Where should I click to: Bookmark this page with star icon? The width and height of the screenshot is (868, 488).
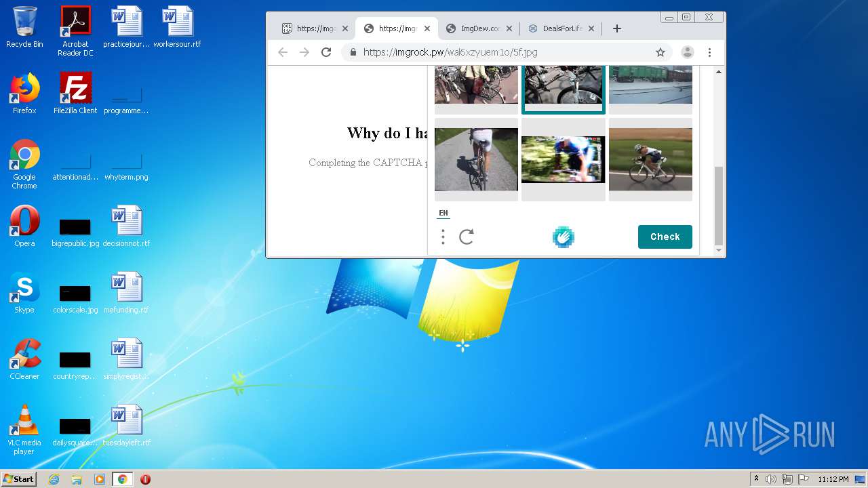coord(660,52)
